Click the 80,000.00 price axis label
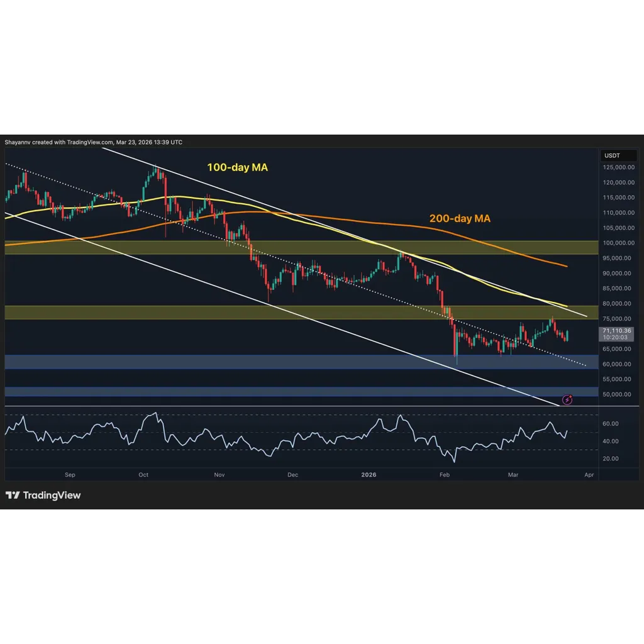 point(617,304)
